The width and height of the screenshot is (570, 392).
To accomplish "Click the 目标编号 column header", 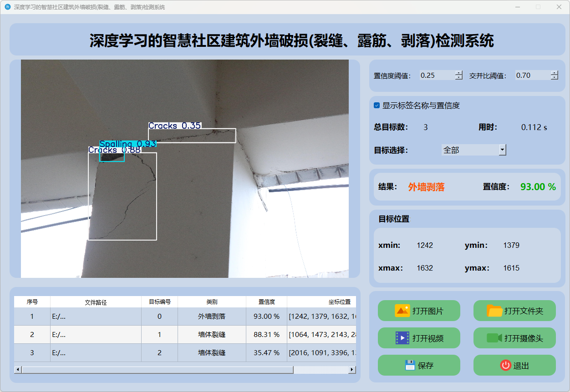I will (160, 302).
